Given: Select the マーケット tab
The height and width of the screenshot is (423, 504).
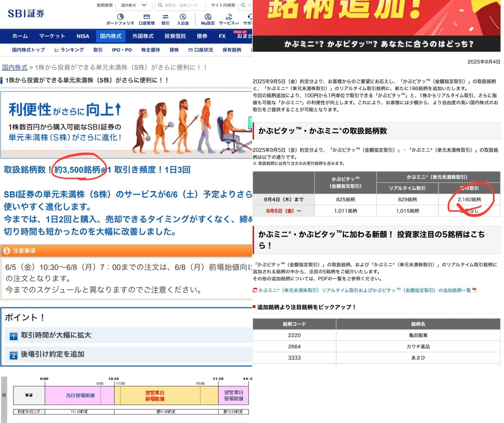Looking at the screenshot, I should point(52,36).
